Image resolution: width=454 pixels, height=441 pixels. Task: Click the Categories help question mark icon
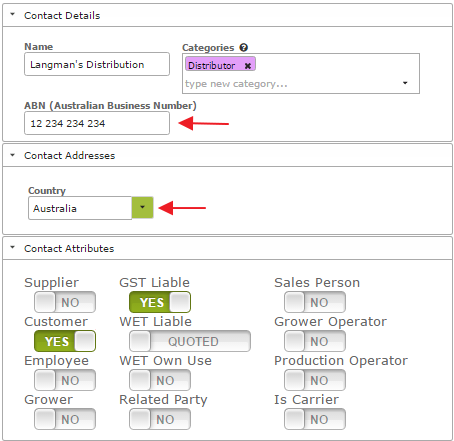tap(244, 47)
